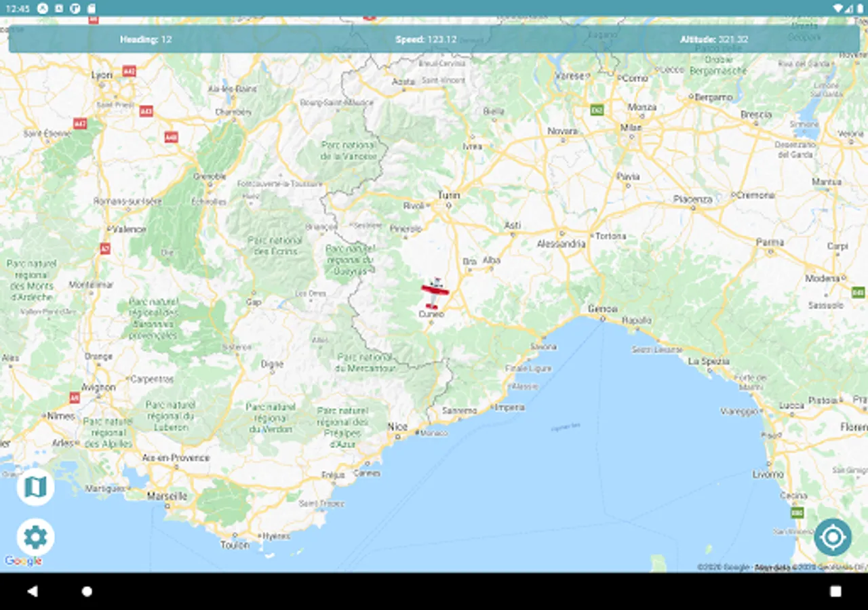This screenshot has width=868, height=610.
Task: Tap the Marseille city label
Action: point(167,496)
